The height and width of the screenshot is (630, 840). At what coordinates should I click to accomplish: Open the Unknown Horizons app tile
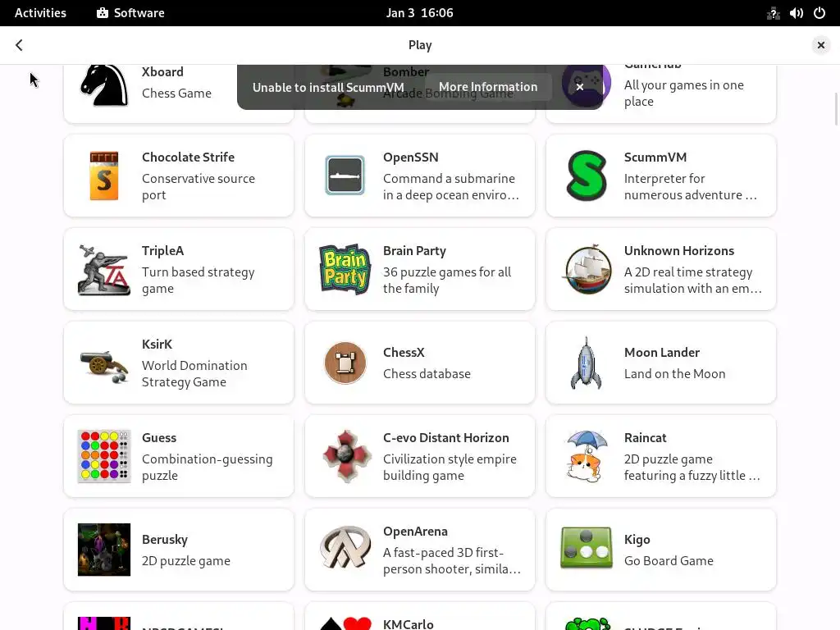click(660, 269)
